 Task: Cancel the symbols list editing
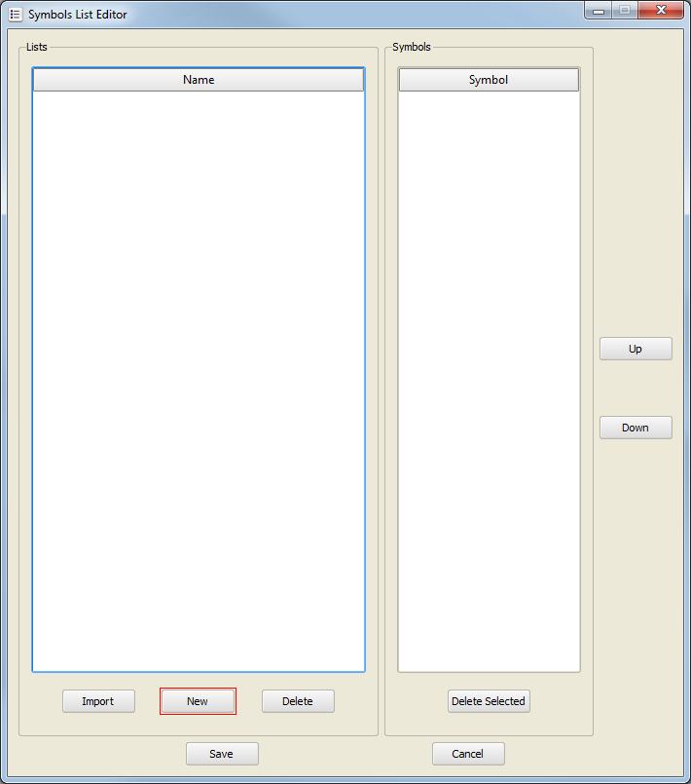468,754
